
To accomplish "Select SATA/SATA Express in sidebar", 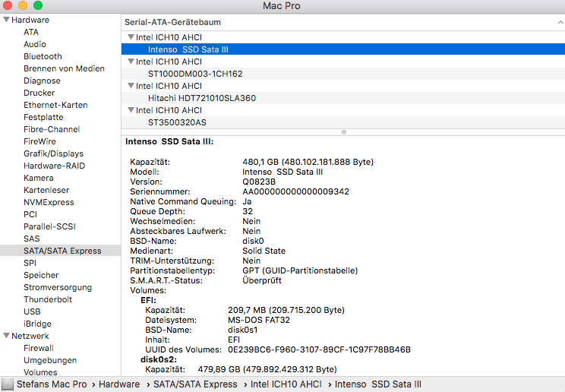I will point(62,251).
